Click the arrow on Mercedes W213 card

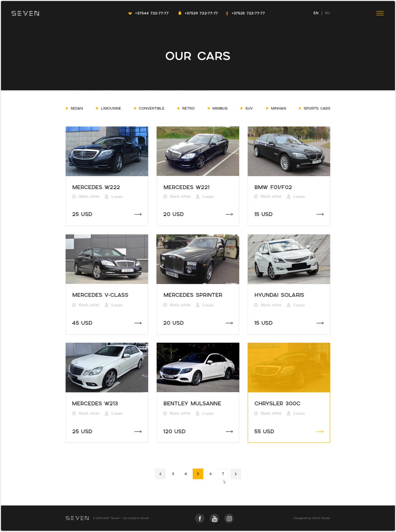coord(138,432)
